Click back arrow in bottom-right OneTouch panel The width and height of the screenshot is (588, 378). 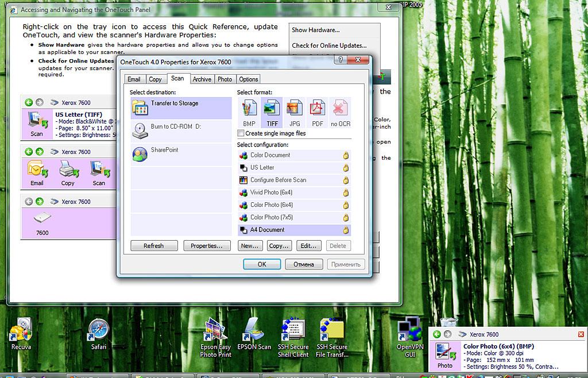click(x=437, y=334)
